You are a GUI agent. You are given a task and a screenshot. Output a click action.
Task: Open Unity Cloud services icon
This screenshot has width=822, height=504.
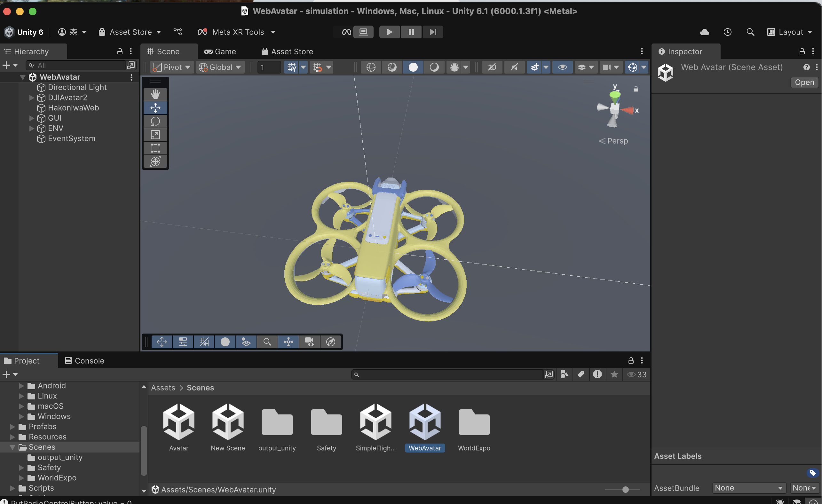[704, 32]
